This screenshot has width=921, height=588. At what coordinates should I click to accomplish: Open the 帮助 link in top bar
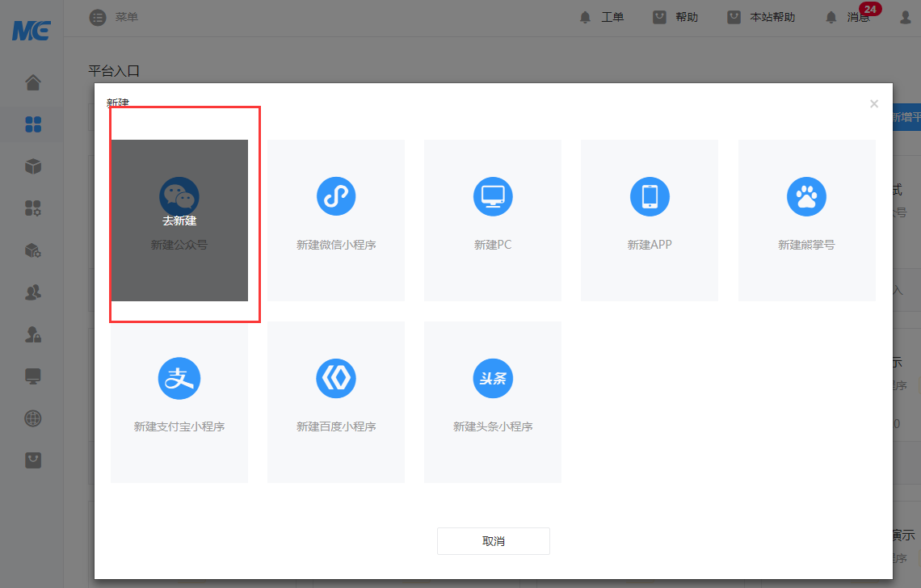tap(687, 18)
